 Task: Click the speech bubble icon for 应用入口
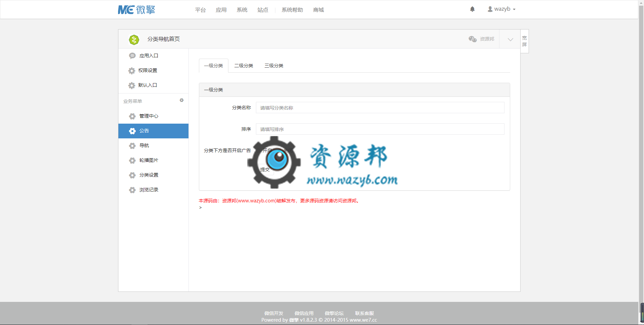pyautogui.click(x=132, y=56)
